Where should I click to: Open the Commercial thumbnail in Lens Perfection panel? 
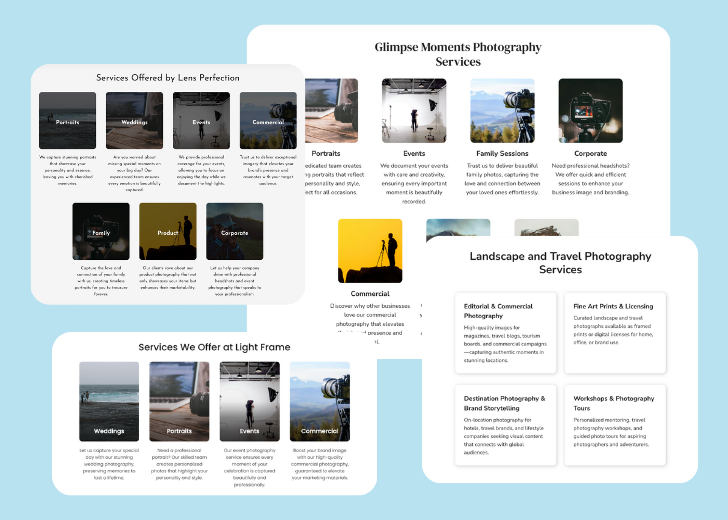pos(268,120)
